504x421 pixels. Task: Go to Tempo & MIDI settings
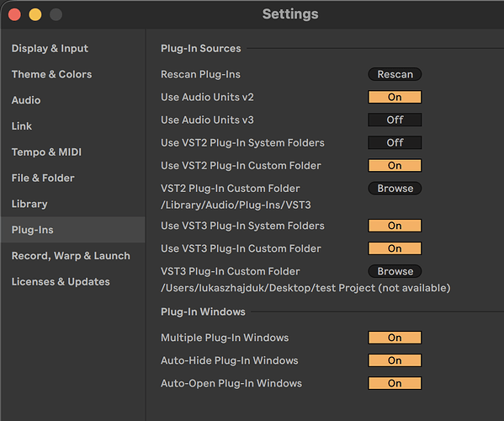(46, 152)
